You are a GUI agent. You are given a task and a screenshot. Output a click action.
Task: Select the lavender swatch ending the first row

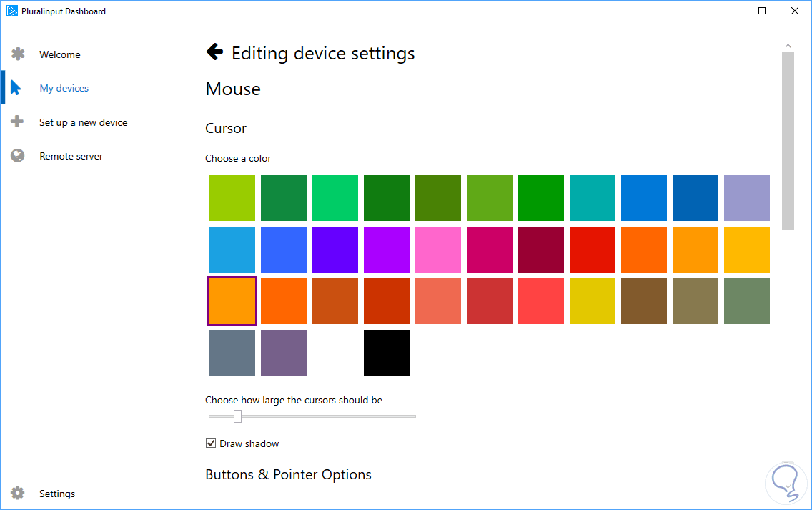[x=747, y=198]
